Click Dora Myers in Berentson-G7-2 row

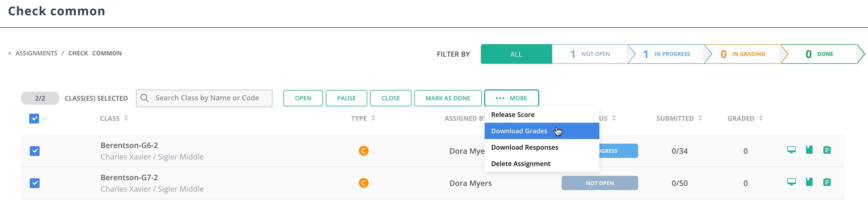click(470, 183)
